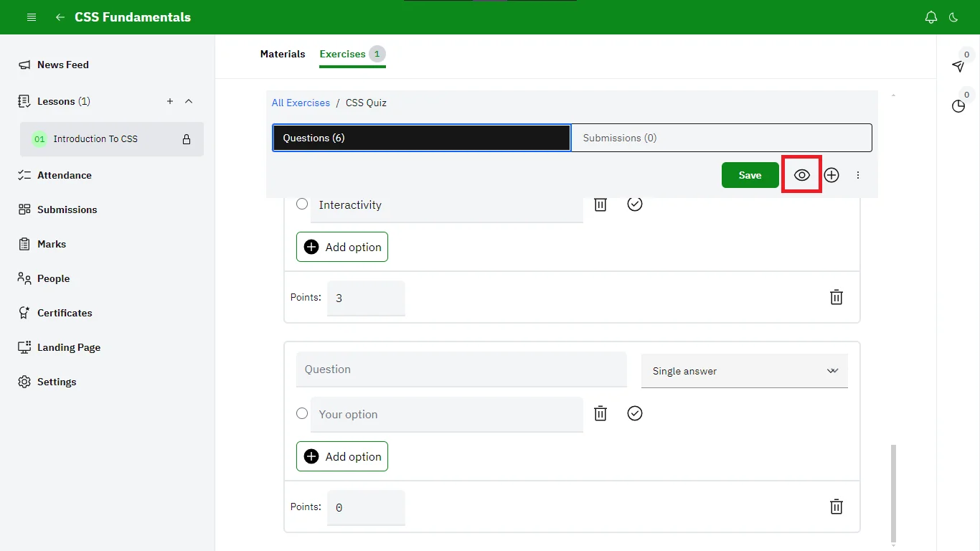This screenshot has height=551, width=980.
Task: Delete the Interactivity option with trash icon
Action: pyautogui.click(x=600, y=204)
